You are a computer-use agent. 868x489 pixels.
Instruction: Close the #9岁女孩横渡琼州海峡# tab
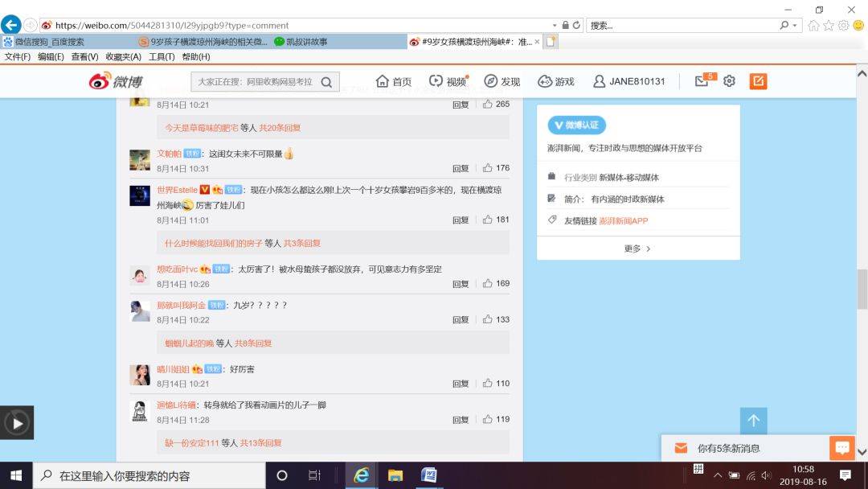click(537, 42)
